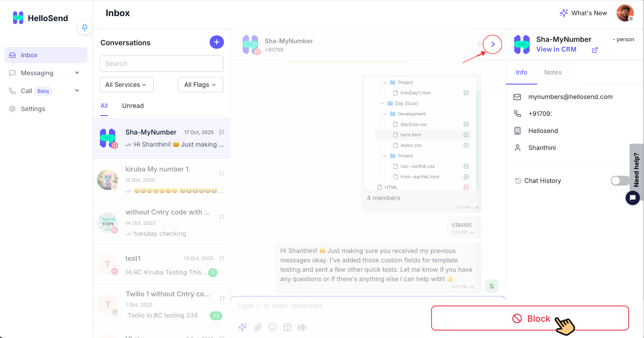Open AI sparkle assistant in composer
Image resolution: width=644 pixels, height=338 pixels.
pos(242,327)
